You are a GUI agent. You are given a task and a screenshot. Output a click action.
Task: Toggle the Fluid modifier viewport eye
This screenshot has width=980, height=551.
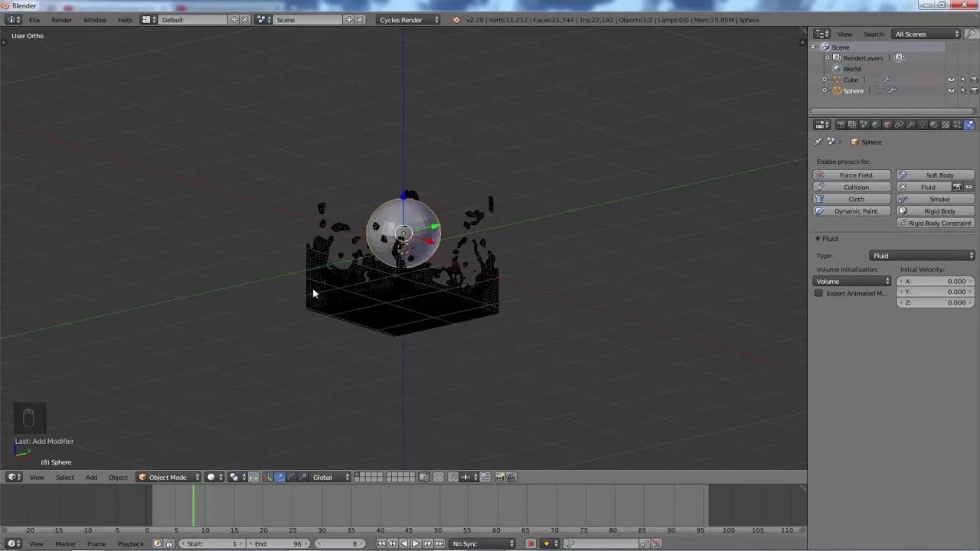(x=969, y=187)
